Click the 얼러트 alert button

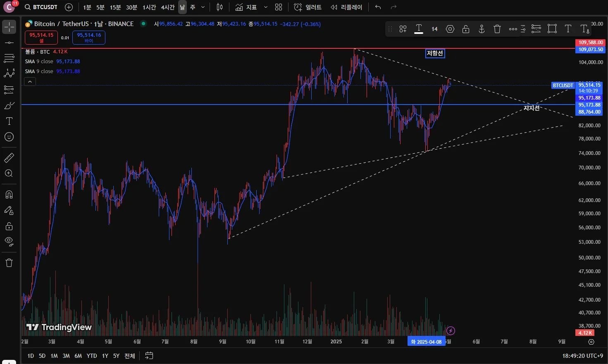[308, 7]
